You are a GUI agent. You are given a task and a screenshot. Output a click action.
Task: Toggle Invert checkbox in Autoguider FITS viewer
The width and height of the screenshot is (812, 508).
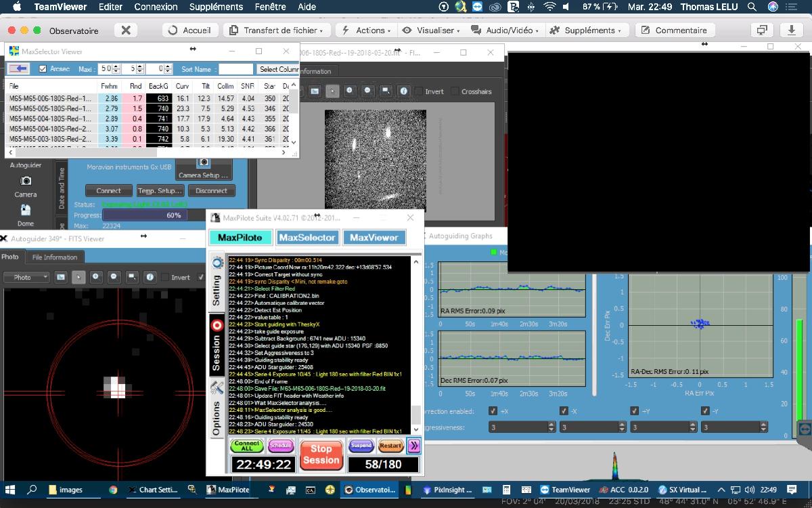tap(166, 277)
